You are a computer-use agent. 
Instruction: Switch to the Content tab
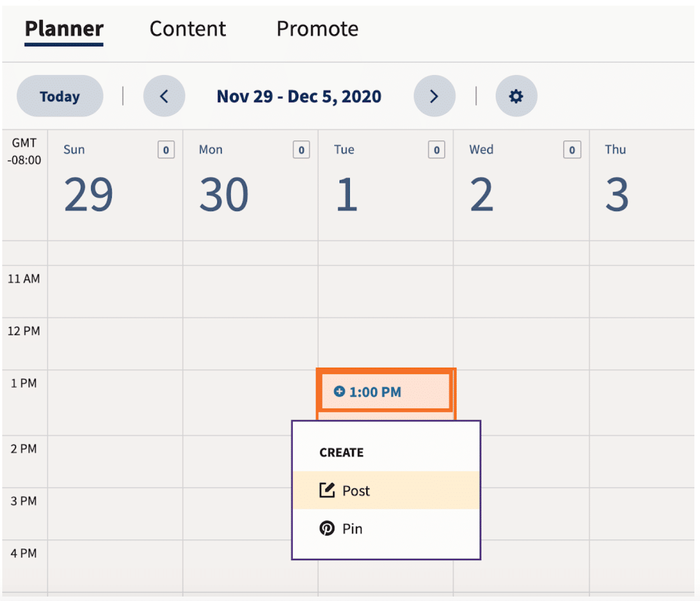(188, 29)
